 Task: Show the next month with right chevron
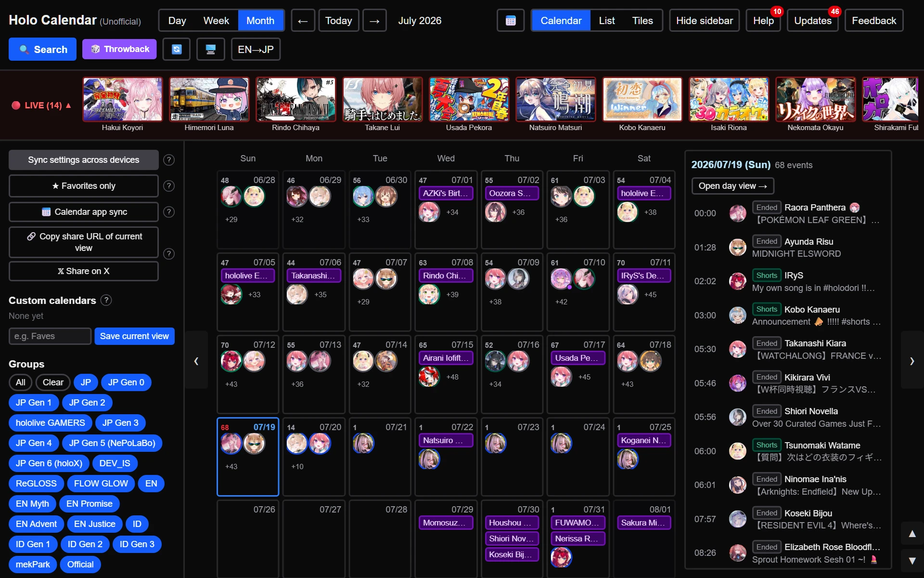[x=912, y=360]
